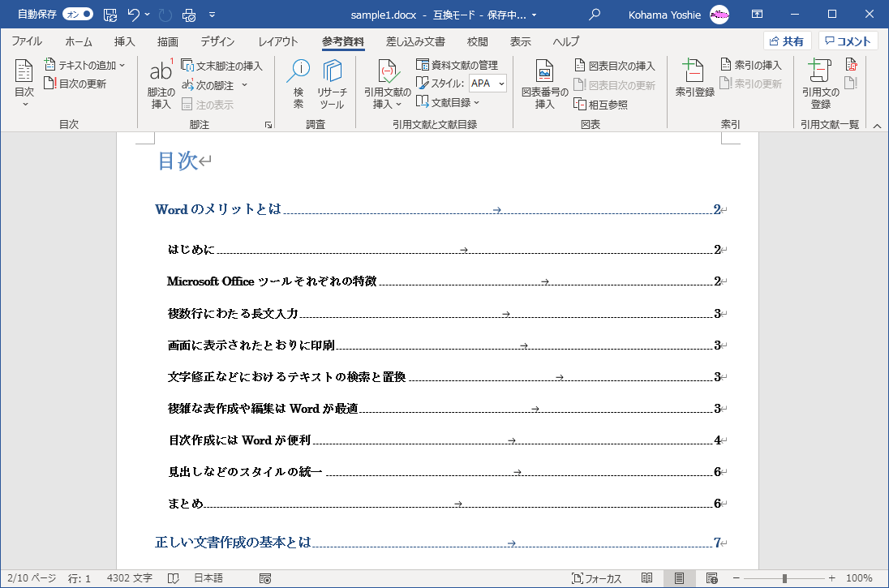889x588 pixels.
Task: Click the まとめ TOC entry
Action: (x=447, y=504)
